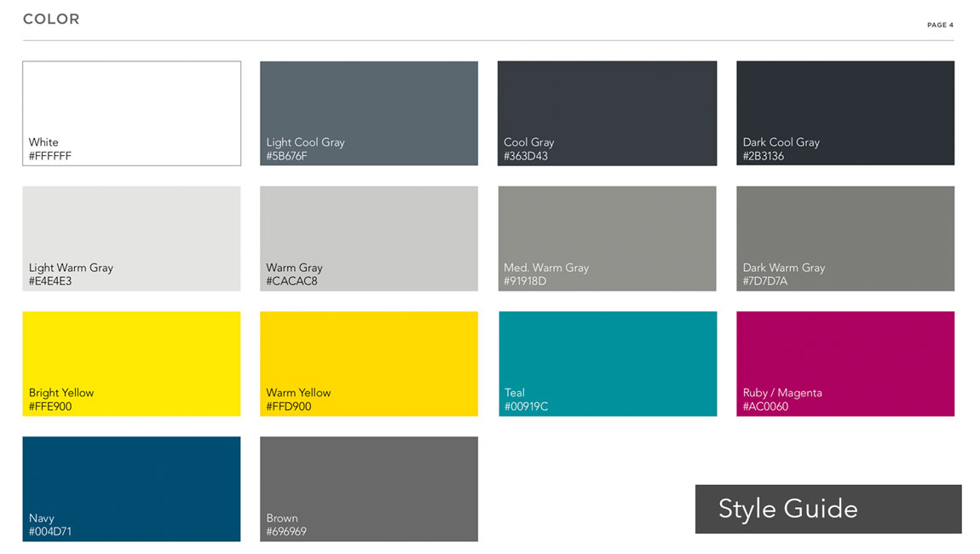Click the Style Guide banner
Viewport: 980px width, 554px height.
pyautogui.click(x=827, y=509)
